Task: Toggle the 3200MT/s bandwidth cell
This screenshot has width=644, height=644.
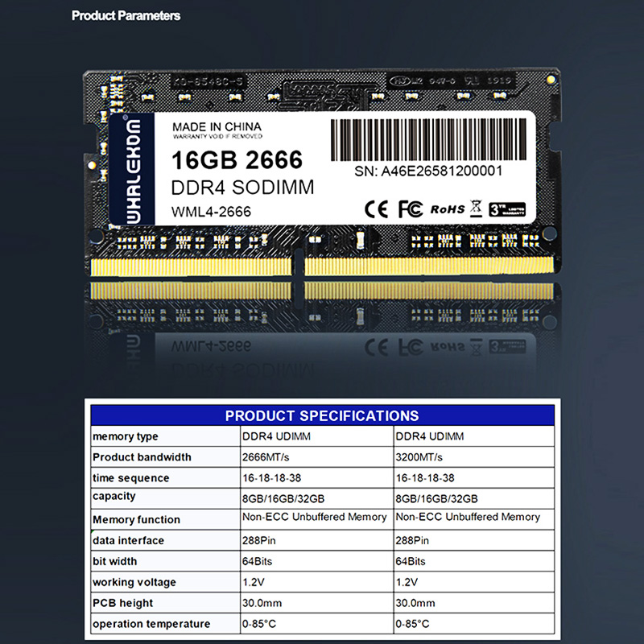Action: coord(415,456)
